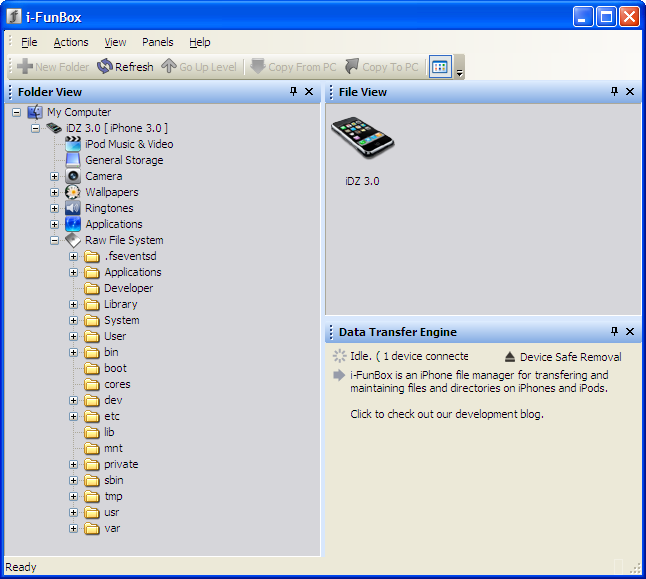Click the New Folder toolbar icon
The height and width of the screenshot is (579, 646).
25,66
